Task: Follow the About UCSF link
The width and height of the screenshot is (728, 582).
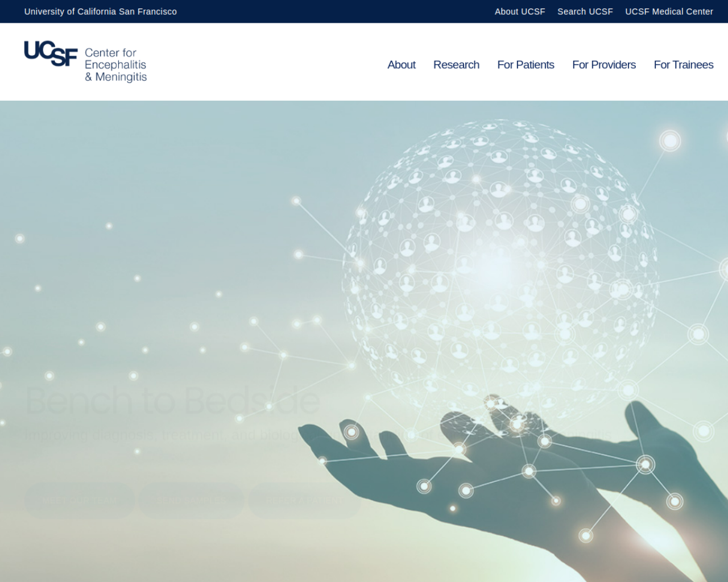Action: [x=520, y=11]
